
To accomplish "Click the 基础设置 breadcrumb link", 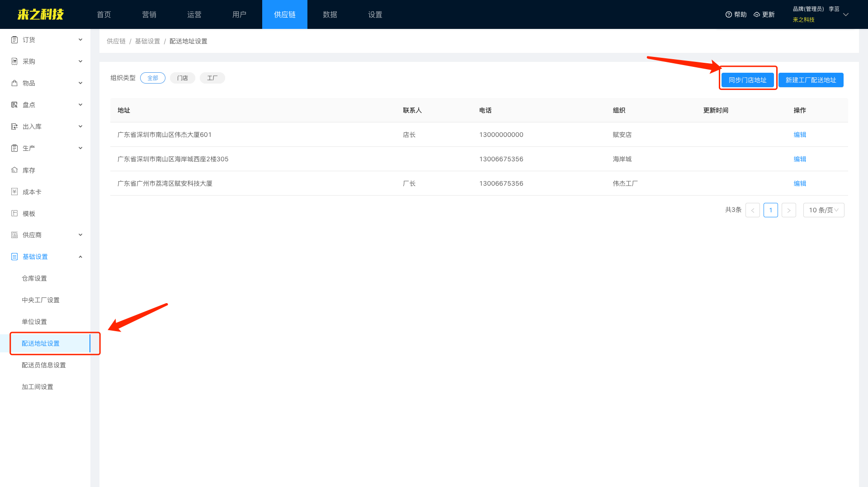I will click(147, 41).
